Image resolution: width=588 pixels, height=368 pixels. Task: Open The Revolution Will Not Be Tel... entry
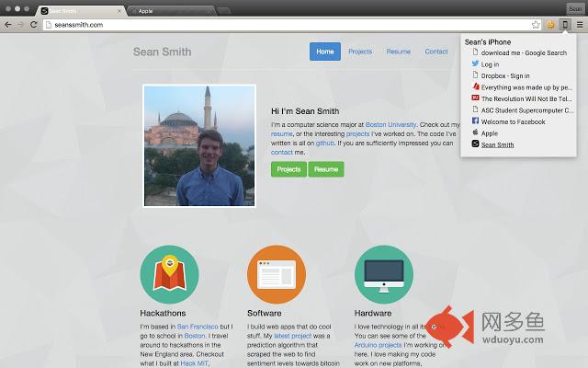point(526,98)
